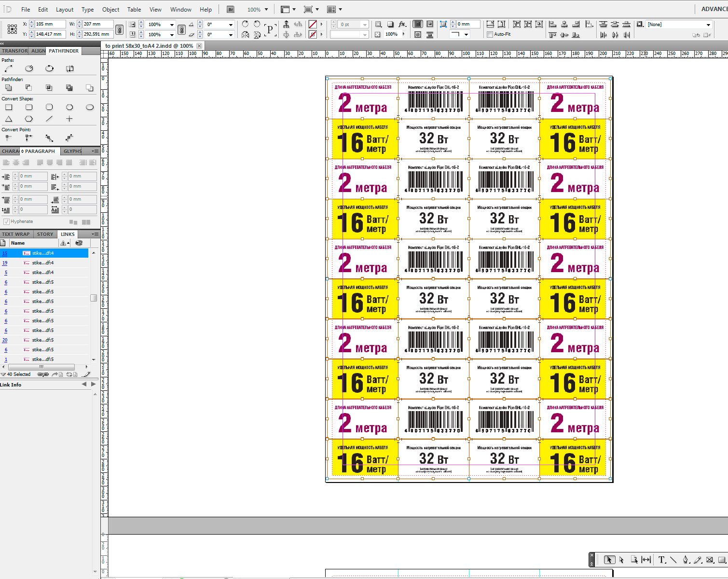Toggle the Hyphenate checkbox
Viewport: 728px width, 579px height.
pyautogui.click(x=6, y=221)
